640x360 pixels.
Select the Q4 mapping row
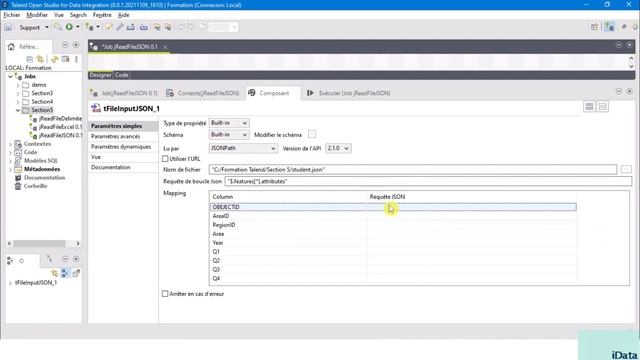pos(393,279)
